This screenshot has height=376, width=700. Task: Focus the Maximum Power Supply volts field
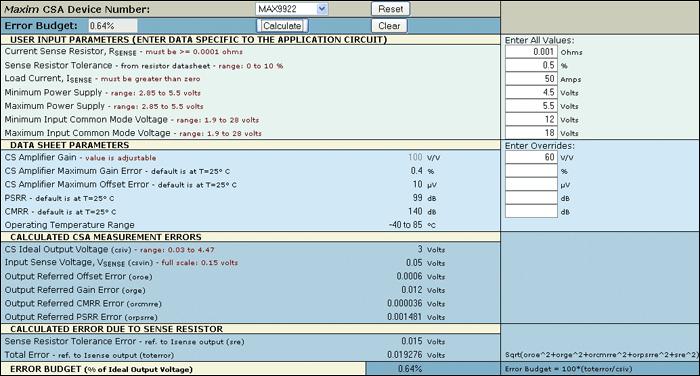pyautogui.click(x=531, y=106)
